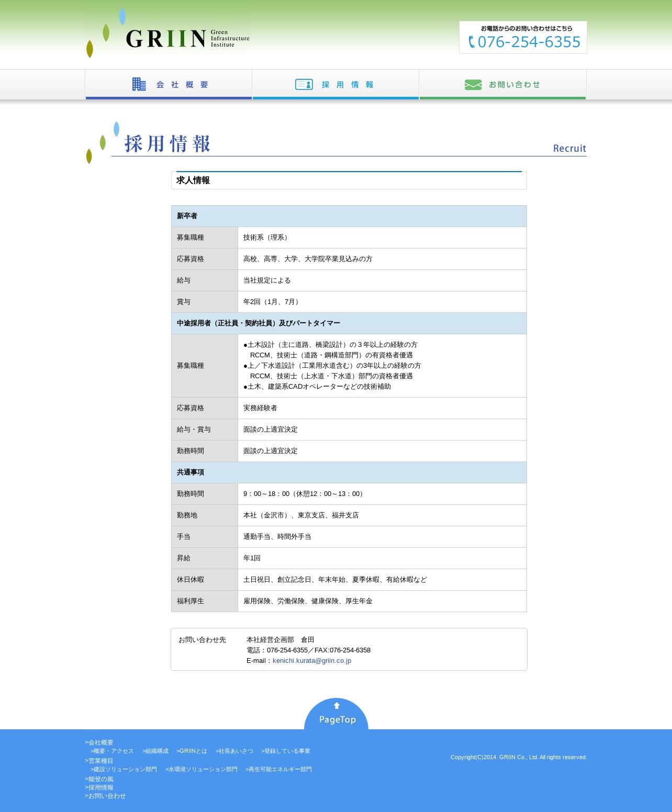The width and height of the screenshot is (672, 812).
Task: Open footer link >能登の風
Action: pyautogui.click(x=99, y=779)
